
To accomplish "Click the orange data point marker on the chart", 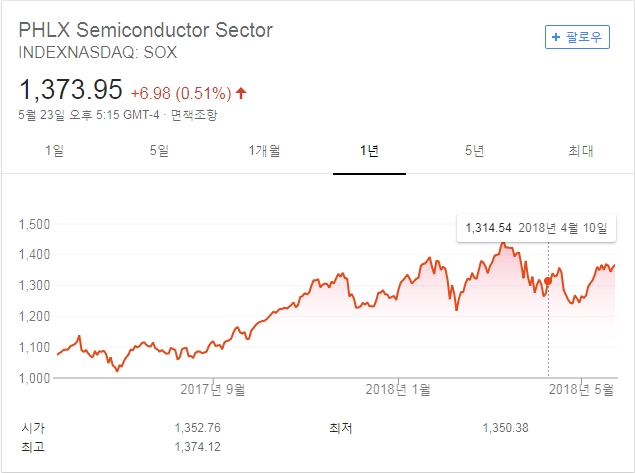I will coord(548,281).
